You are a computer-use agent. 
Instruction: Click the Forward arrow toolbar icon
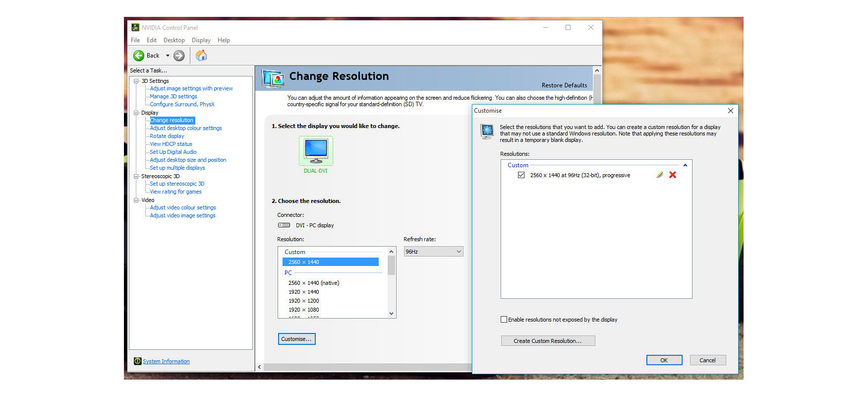pos(179,56)
